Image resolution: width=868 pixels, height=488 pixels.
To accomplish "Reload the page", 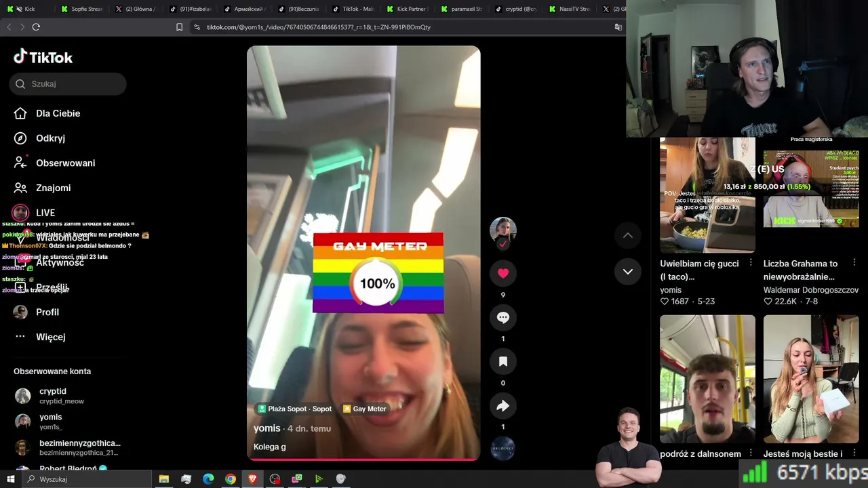I will (36, 27).
